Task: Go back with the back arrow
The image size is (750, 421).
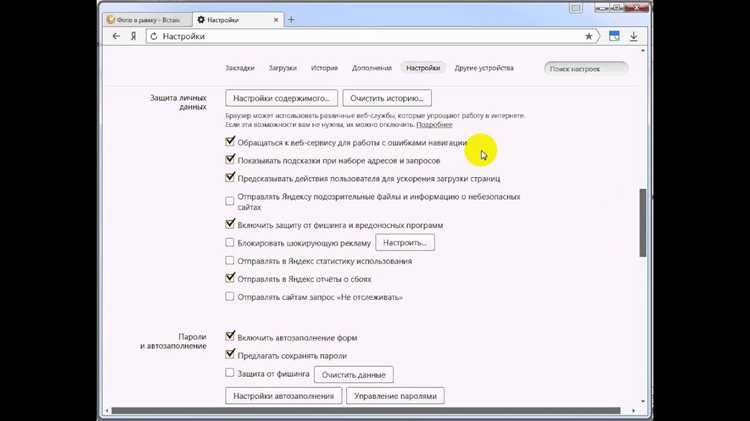Action: [116, 36]
